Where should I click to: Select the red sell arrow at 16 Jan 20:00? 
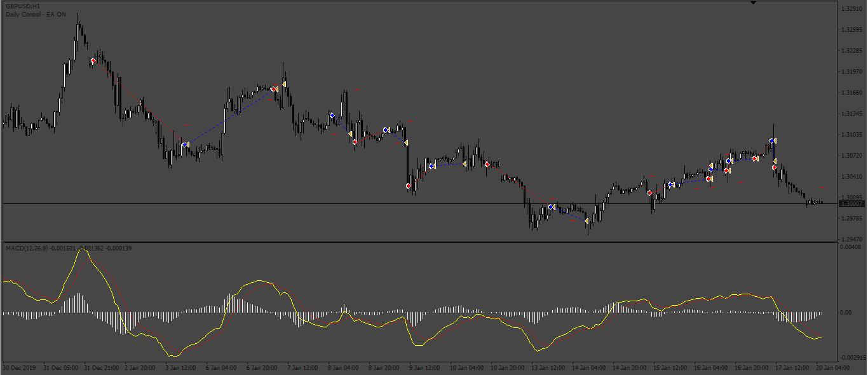754,158
